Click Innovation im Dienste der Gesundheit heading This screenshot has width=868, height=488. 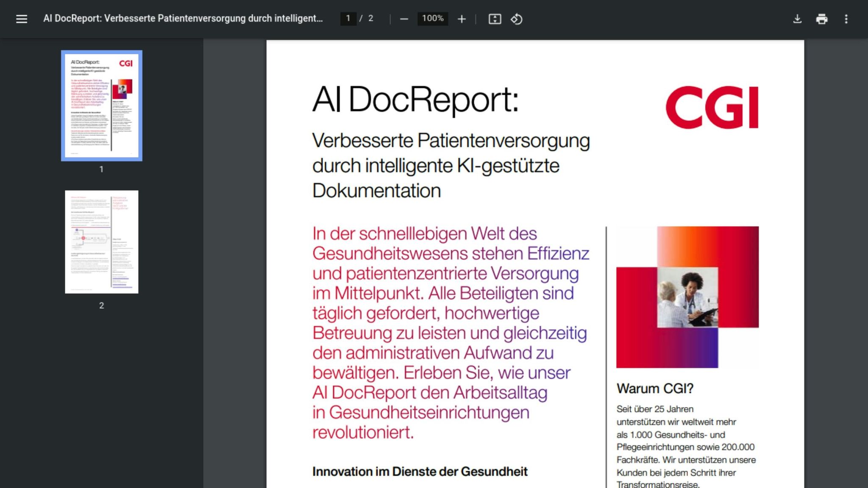click(420, 471)
